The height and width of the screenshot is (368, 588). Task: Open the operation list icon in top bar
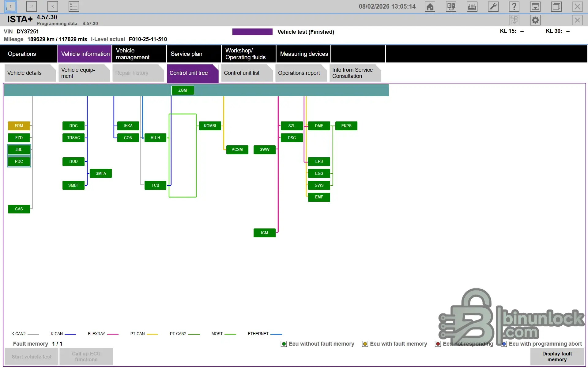pos(451,6)
